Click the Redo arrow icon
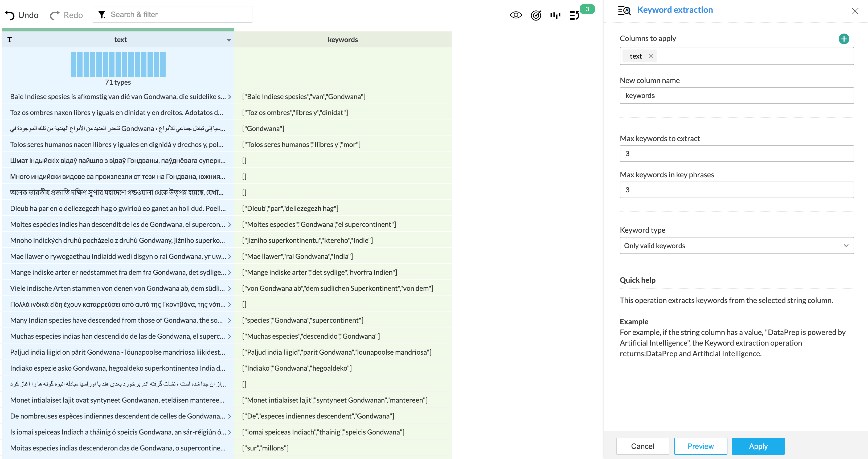This screenshot has width=868, height=459. point(55,15)
